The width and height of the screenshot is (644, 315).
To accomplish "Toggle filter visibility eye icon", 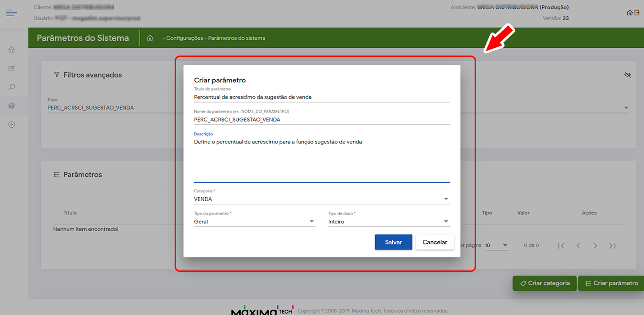I will pos(628,75).
